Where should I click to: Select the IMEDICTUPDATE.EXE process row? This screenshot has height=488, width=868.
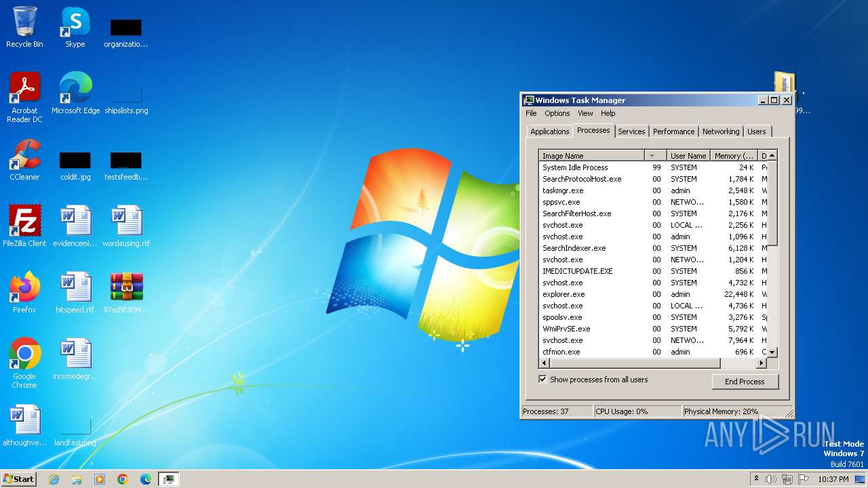click(653, 271)
